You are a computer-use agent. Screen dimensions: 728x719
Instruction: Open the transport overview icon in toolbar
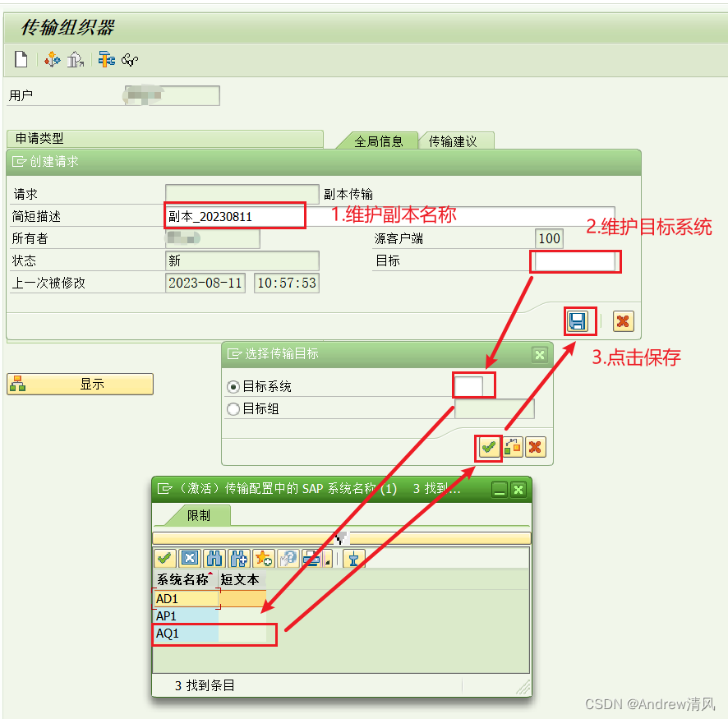coord(52,59)
